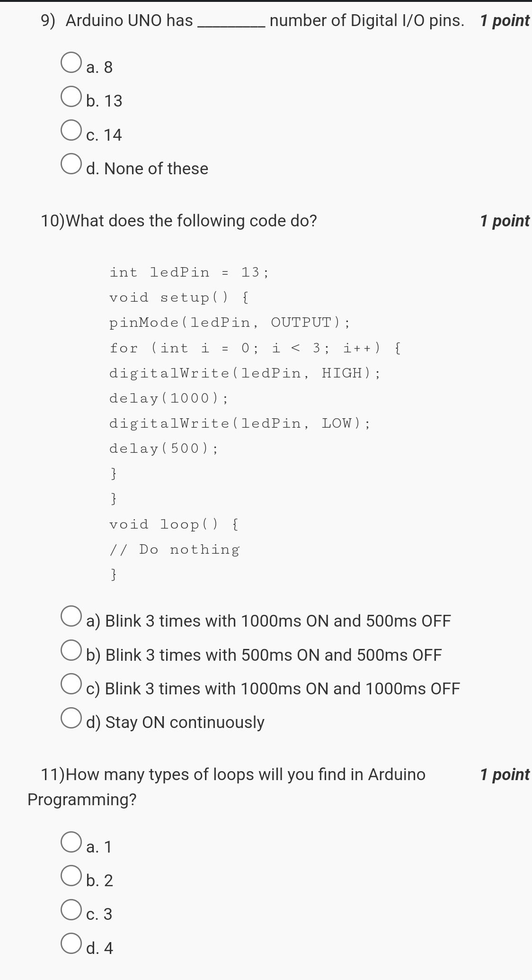Click the 'int ledPin = 13;' code line
The height and width of the screenshot is (980, 532).
click(x=189, y=272)
